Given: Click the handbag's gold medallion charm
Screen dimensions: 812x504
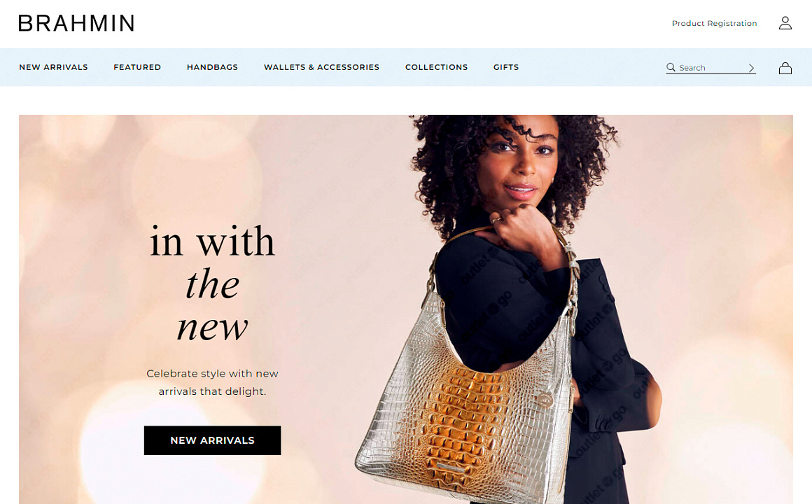Looking at the screenshot, I should [545, 400].
